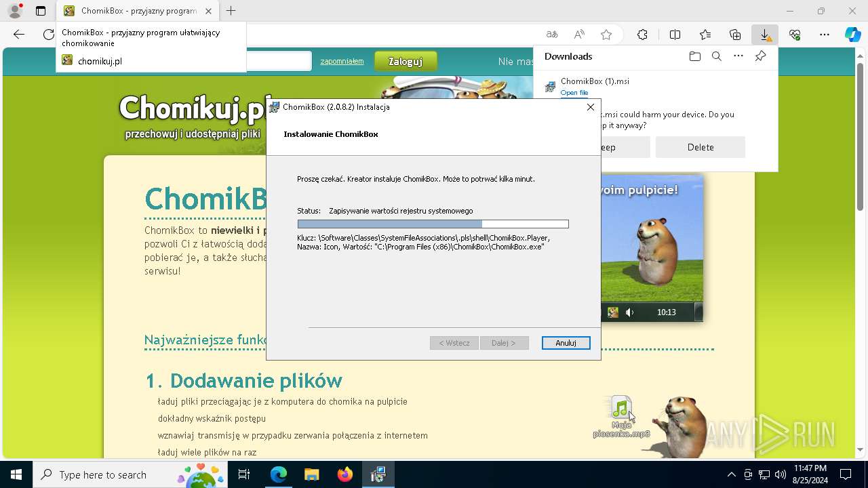
Task: Click Open file link under ChomikBox download
Action: 574,93
